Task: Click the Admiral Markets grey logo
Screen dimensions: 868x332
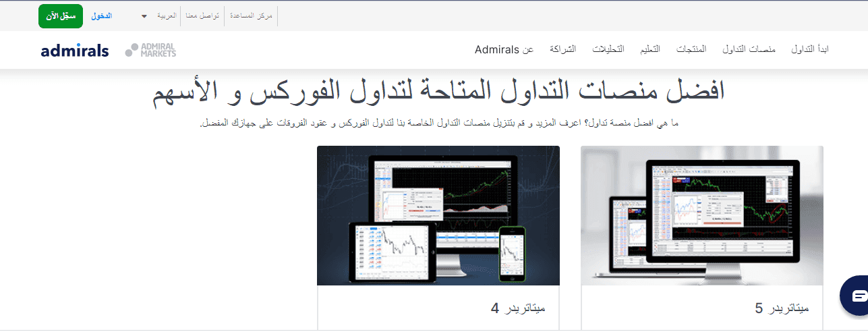Action: [x=150, y=50]
